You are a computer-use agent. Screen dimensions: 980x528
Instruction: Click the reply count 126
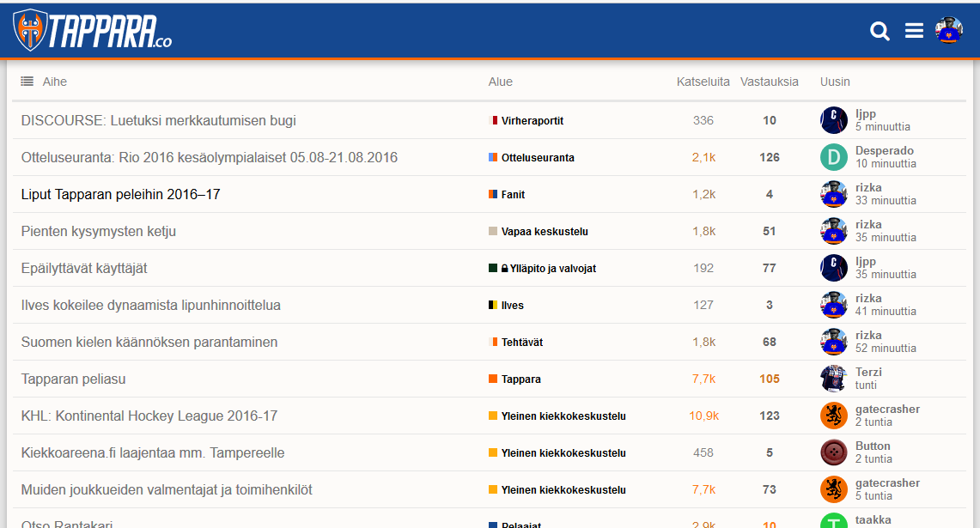click(x=770, y=158)
